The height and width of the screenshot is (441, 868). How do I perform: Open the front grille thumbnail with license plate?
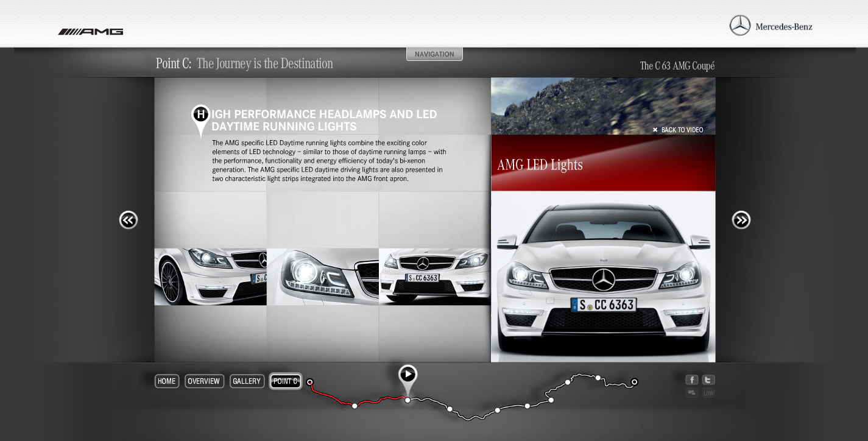click(435, 277)
